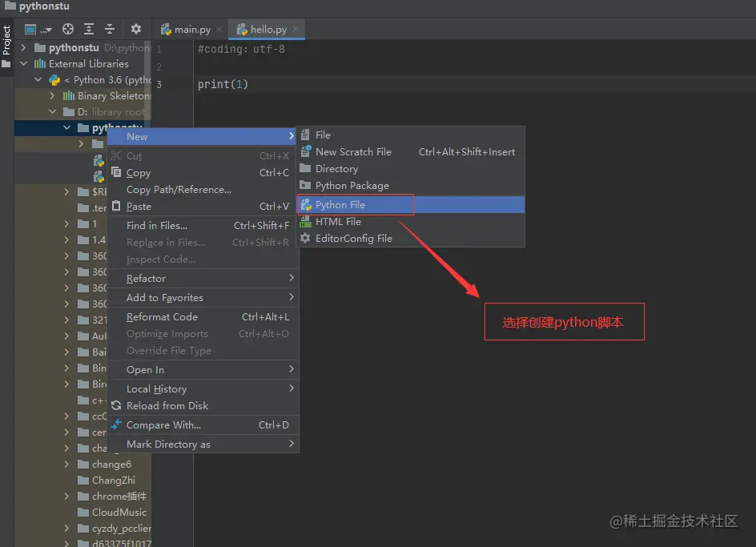Open the Refactor submenu
756x547 pixels.
click(203, 279)
